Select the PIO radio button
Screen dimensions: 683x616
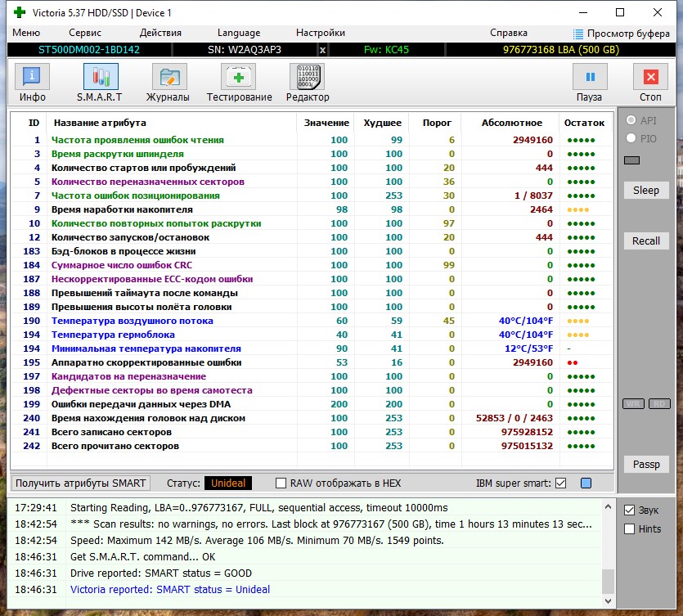[631, 138]
